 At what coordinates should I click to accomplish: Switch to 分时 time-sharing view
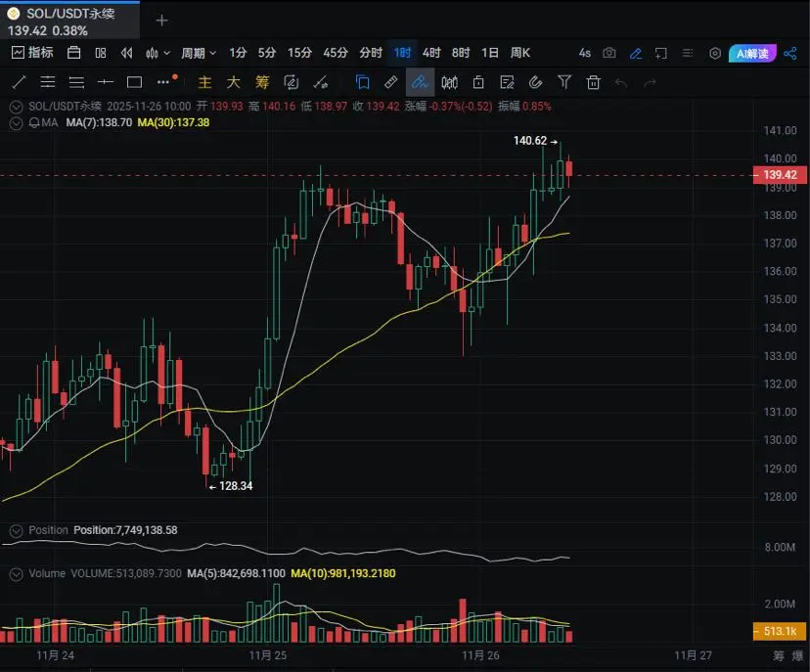371,53
